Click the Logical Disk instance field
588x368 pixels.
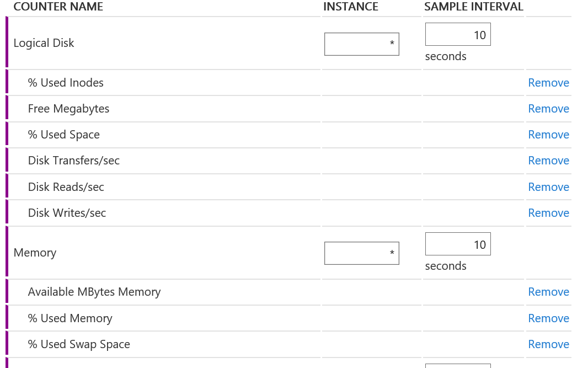[x=361, y=44]
